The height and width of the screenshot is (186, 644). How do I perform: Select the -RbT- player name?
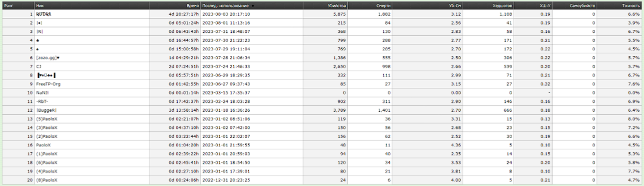pyautogui.click(x=42, y=101)
